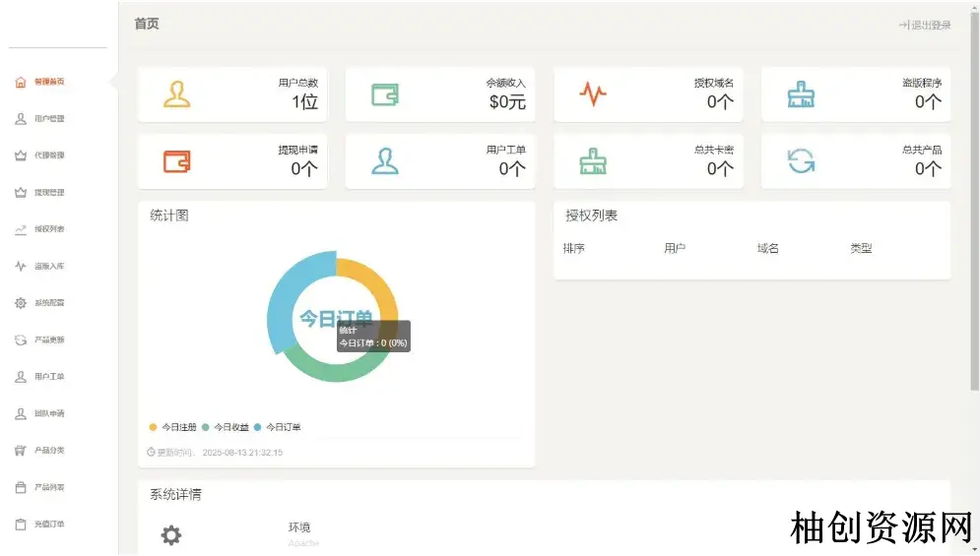Click the green brush icon on 总共卡密 card

pos(593,161)
